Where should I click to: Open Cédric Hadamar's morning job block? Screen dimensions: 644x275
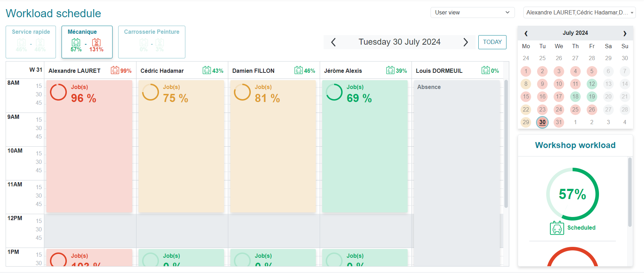181,146
